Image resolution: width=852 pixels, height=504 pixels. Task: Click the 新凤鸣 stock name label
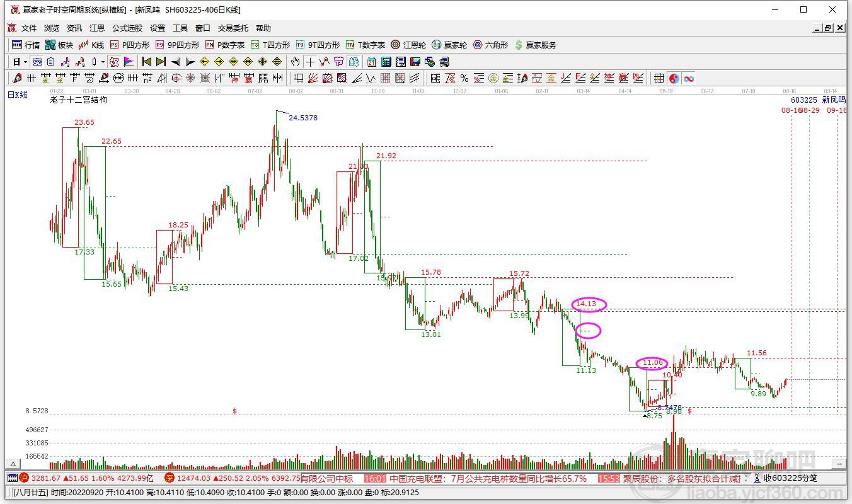click(x=833, y=100)
